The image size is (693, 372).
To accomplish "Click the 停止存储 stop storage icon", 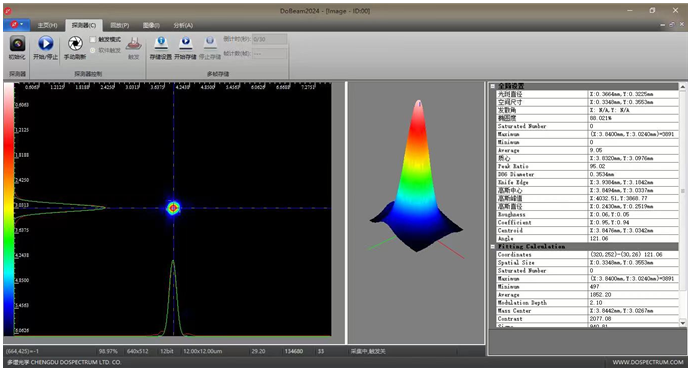I will click(210, 43).
